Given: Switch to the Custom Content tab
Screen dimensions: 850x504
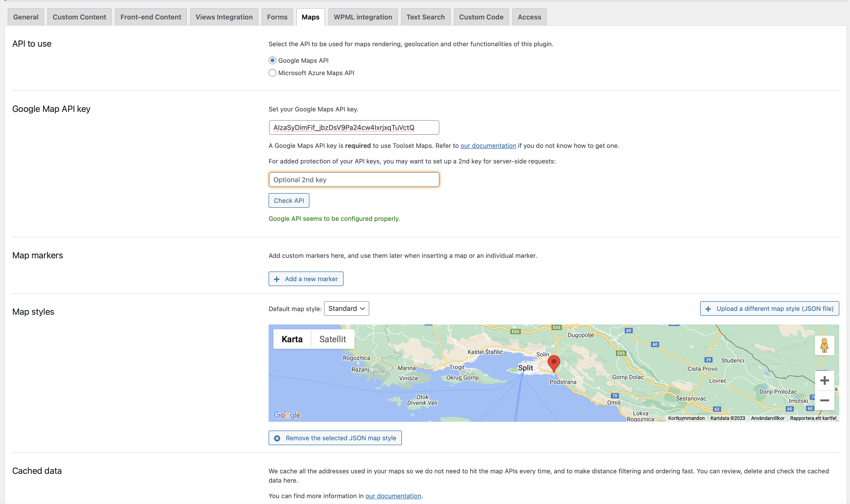Looking at the screenshot, I should (80, 17).
